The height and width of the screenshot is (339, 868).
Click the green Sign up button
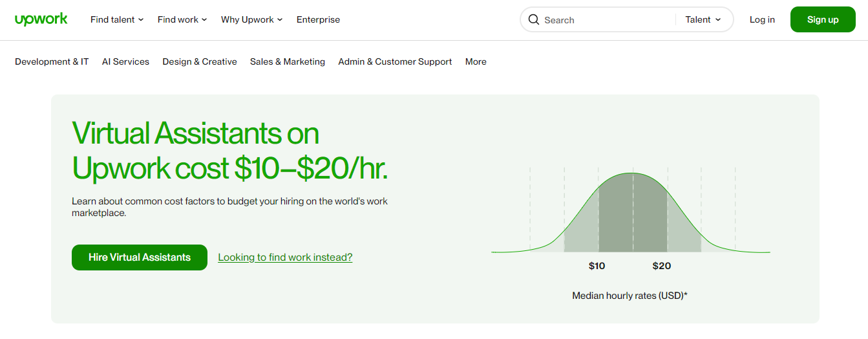pyautogui.click(x=823, y=19)
